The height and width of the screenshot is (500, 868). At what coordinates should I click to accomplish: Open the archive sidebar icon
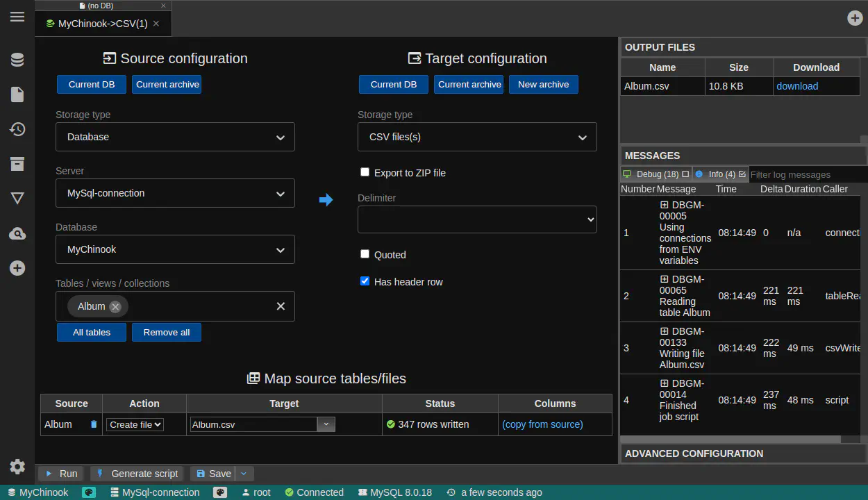[17, 164]
